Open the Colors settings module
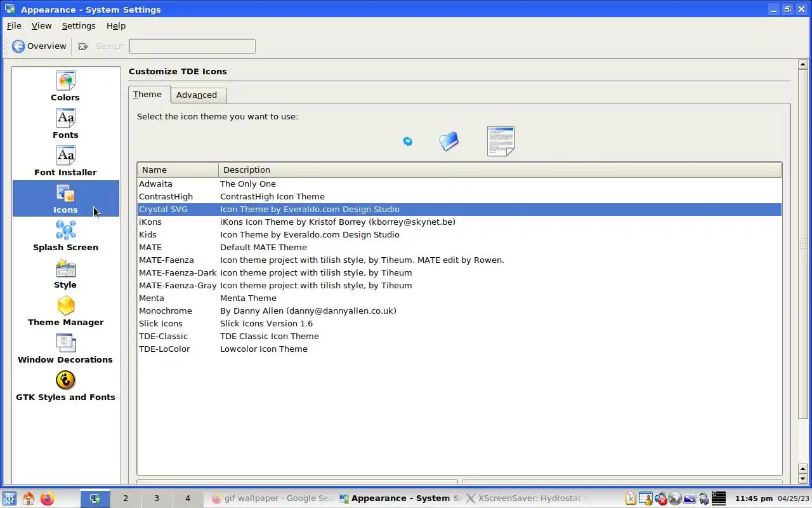Viewport: 812px width, 508px height. pos(65,87)
